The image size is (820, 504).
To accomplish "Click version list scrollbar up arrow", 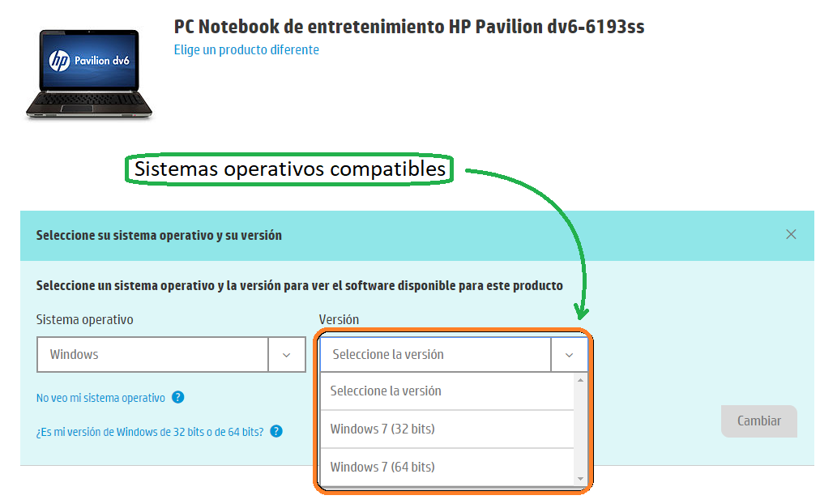I will coord(580,380).
